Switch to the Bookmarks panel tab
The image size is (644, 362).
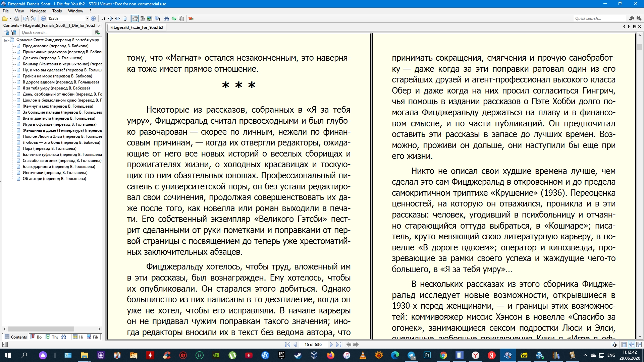coord(37,337)
